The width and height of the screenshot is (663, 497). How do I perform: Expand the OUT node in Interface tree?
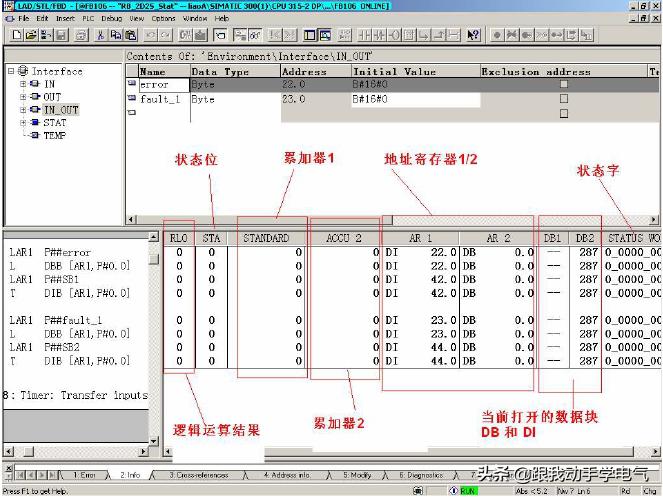23,97
